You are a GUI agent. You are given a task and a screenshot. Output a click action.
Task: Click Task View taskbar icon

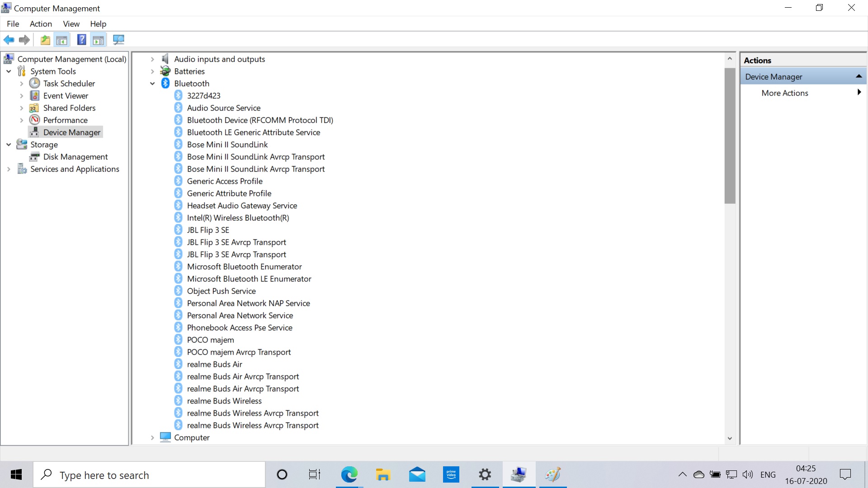[315, 474]
